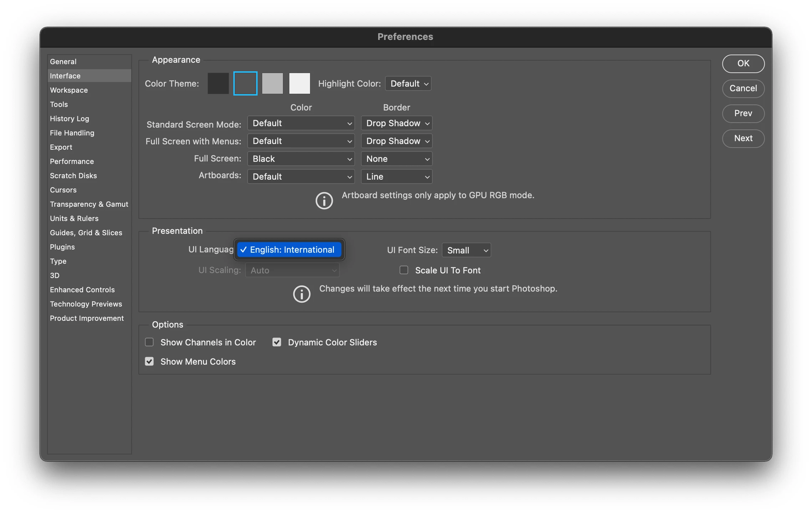Click the Next button
Viewport: 812px width, 514px height.
743,138
